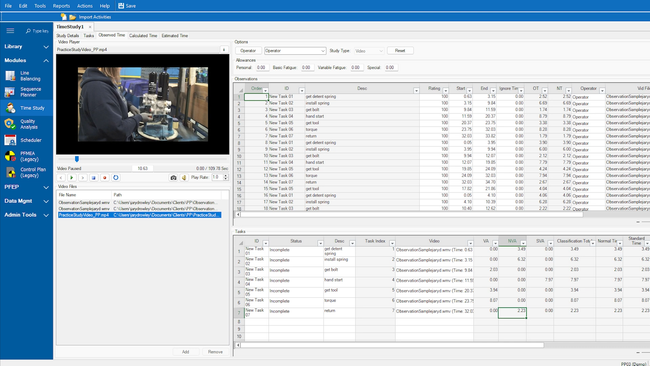This screenshot has width=650, height=366.
Task: Open the Sequence Planner module
Action: point(27,92)
